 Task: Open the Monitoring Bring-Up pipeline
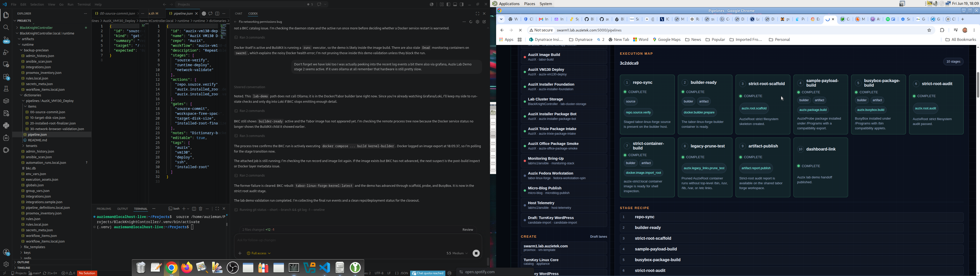564,161
